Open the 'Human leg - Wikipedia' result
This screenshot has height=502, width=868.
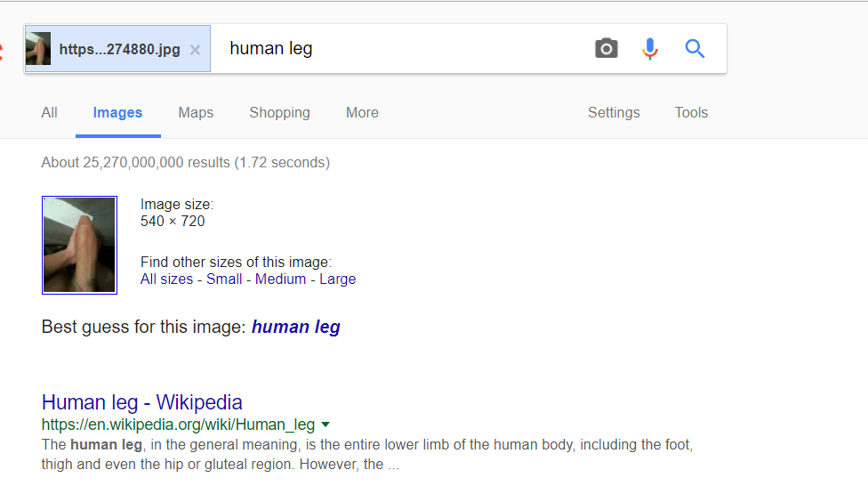pos(141,402)
